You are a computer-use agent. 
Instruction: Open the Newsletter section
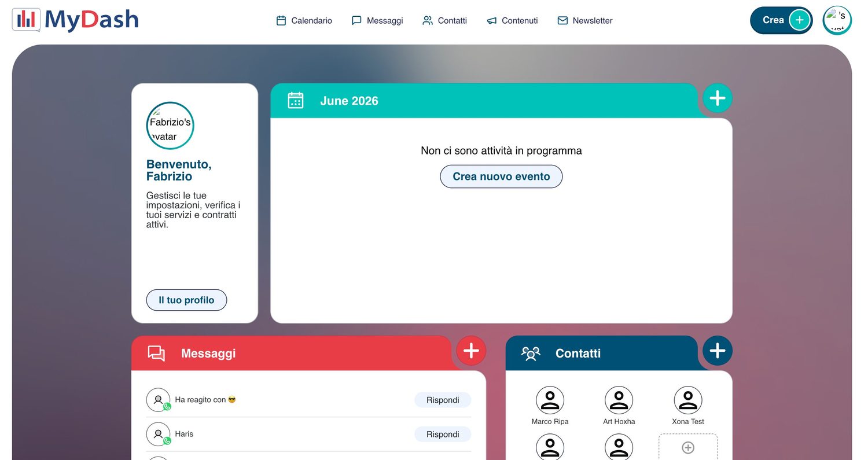pos(584,20)
